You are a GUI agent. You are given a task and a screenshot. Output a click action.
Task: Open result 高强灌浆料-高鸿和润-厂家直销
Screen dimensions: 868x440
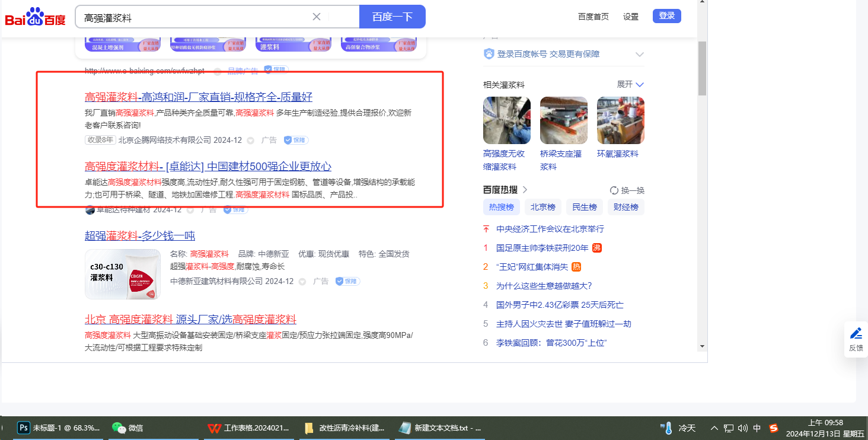click(199, 97)
